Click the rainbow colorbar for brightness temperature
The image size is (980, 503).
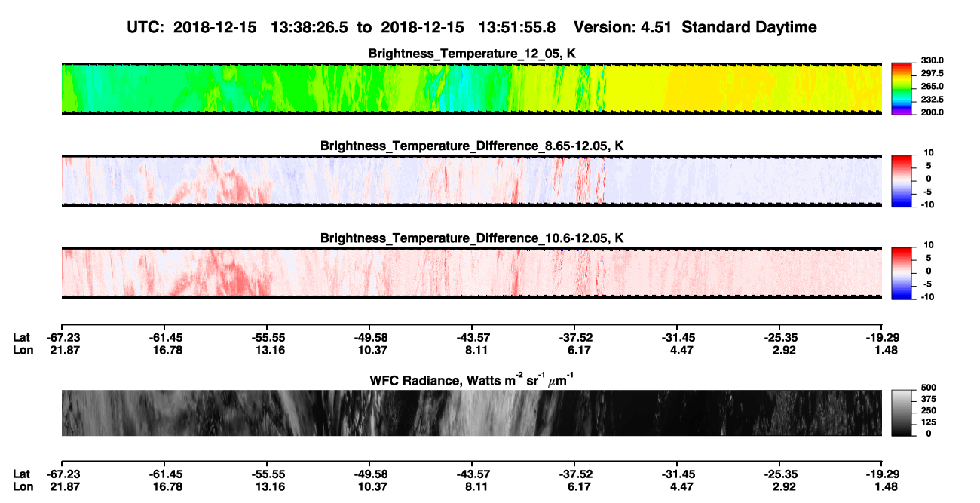pos(902,88)
